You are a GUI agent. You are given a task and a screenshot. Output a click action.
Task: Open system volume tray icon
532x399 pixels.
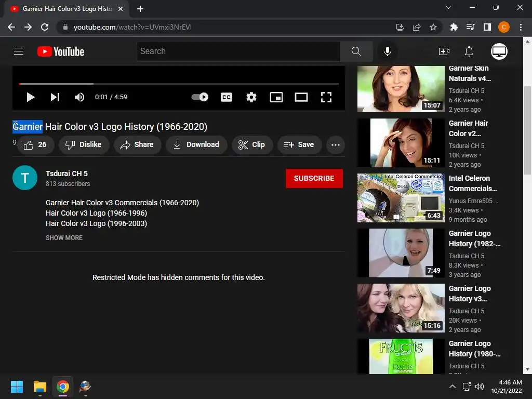tap(480, 387)
